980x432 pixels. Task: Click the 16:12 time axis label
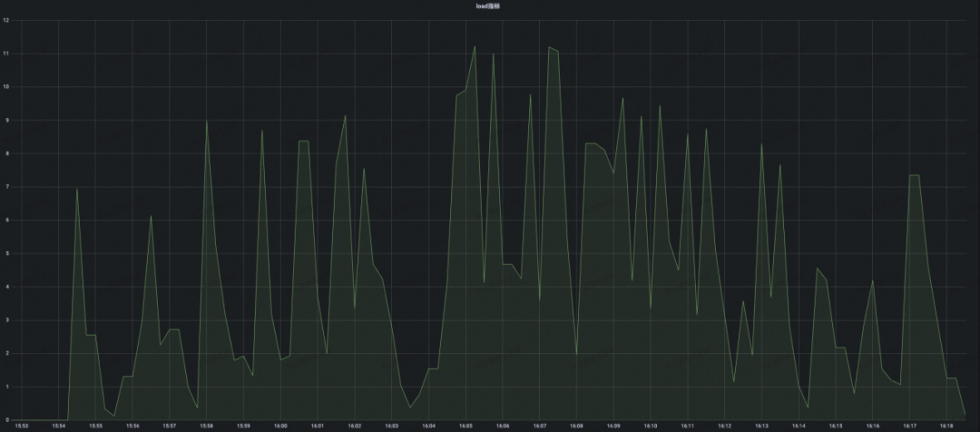click(x=724, y=427)
